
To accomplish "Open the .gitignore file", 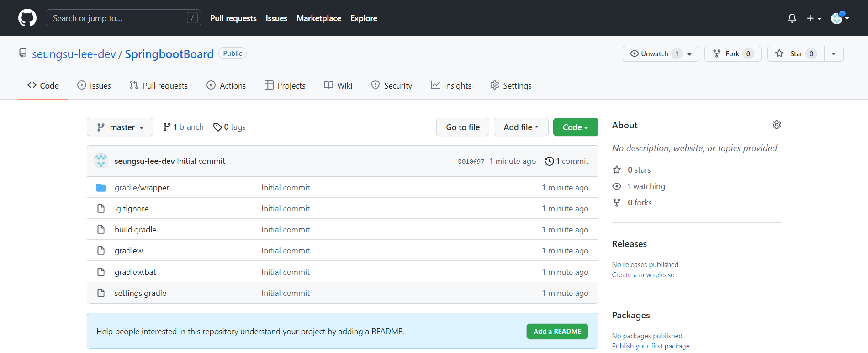I will coord(132,209).
